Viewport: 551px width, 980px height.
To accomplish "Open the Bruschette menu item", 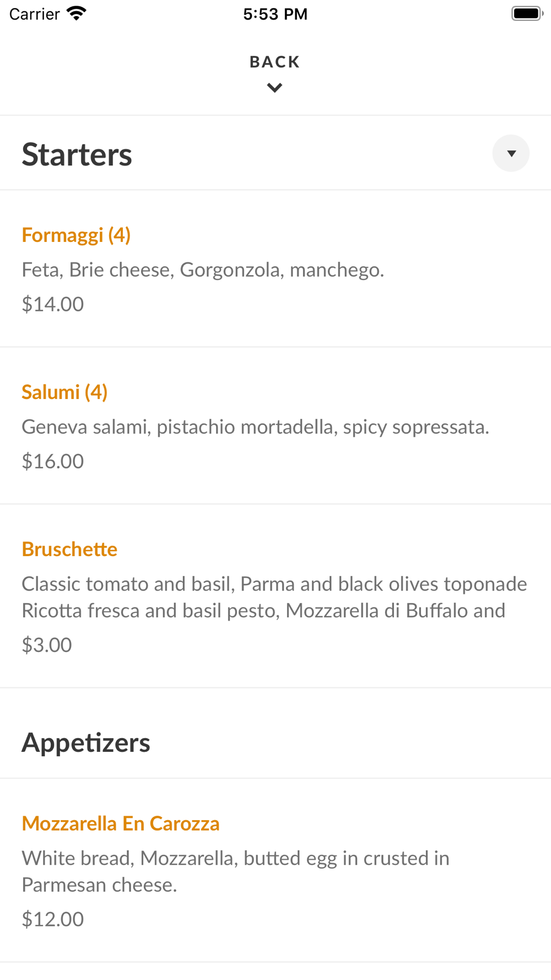I will (69, 550).
